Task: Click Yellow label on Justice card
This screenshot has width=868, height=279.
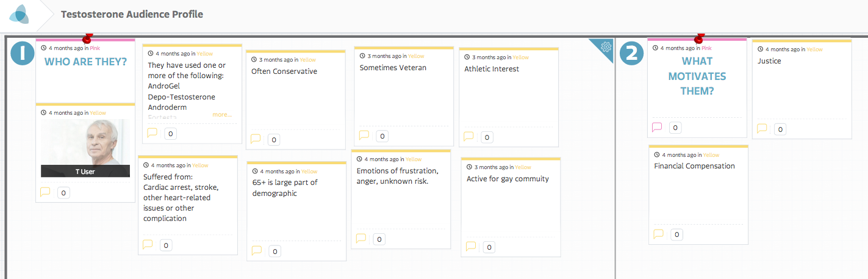Action: point(814,49)
